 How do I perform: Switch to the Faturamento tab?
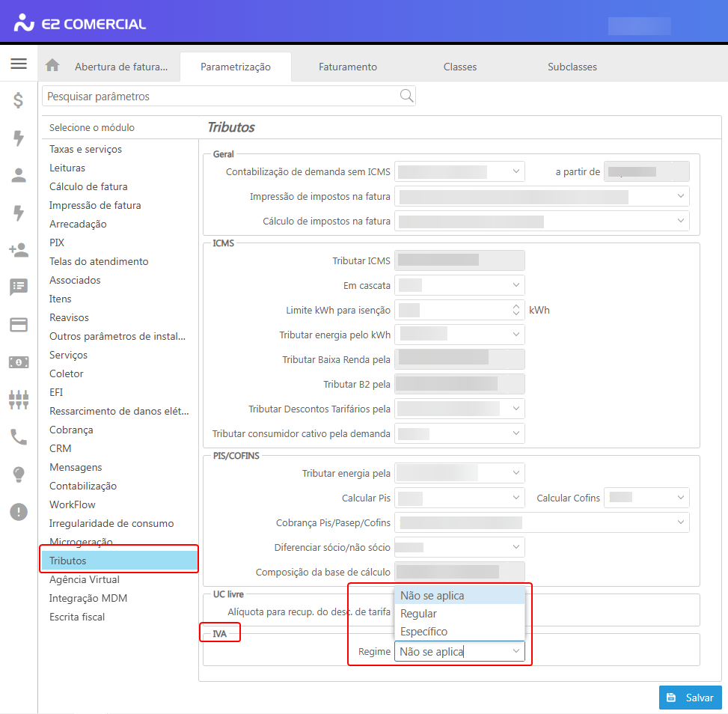click(347, 67)
